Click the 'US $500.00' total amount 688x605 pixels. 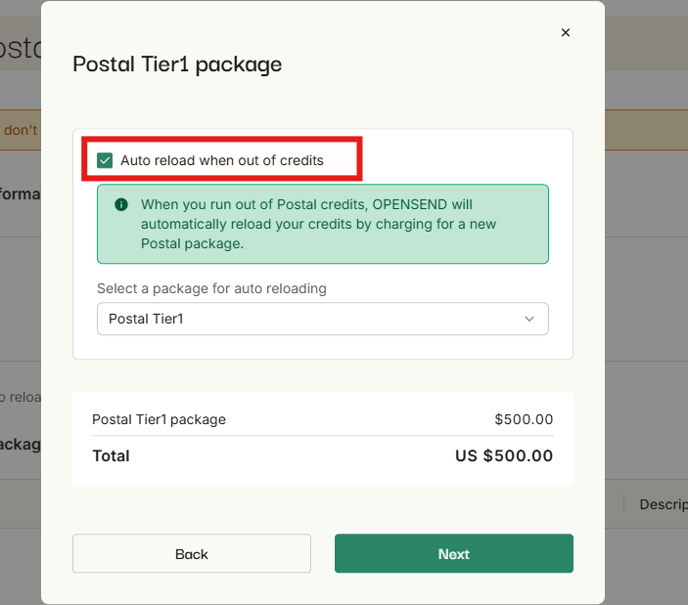coord(504,456)
